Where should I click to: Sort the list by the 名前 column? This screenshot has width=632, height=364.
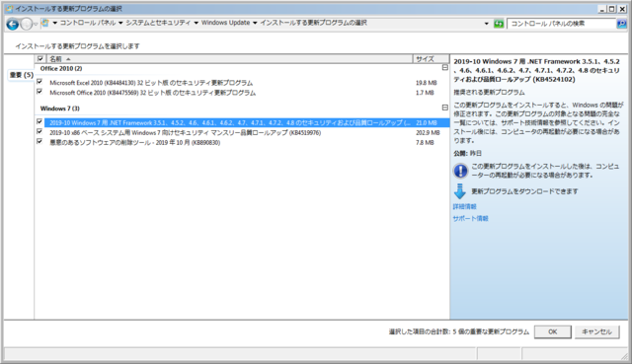coord(230,59)
